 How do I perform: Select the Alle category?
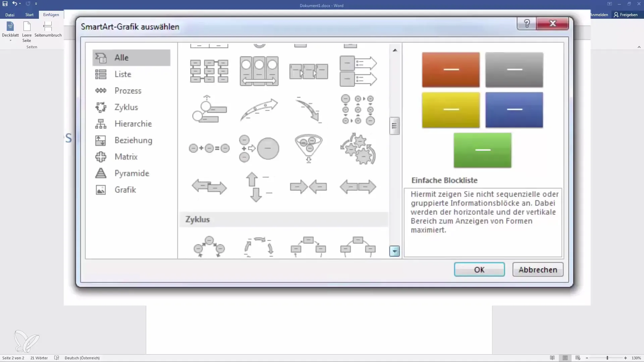click(x=131, y=58)
